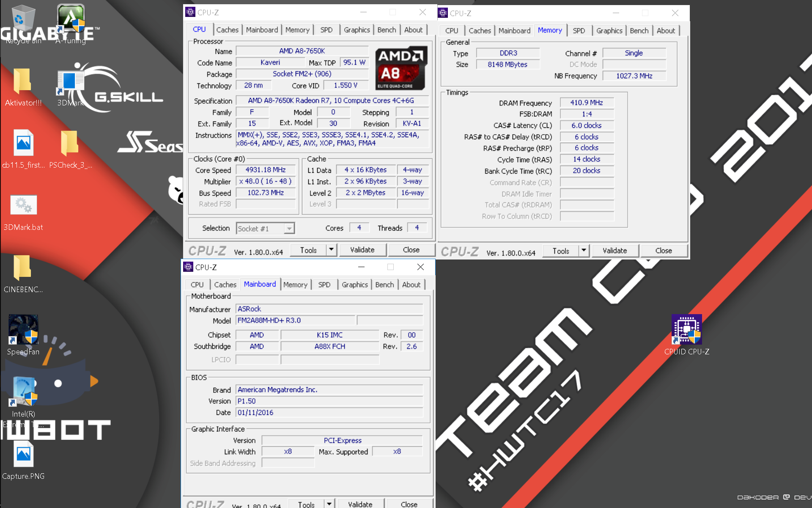Switch to Caches tab in CPU window
This screenshot has width=812, height=508.
tap(228, 30)
